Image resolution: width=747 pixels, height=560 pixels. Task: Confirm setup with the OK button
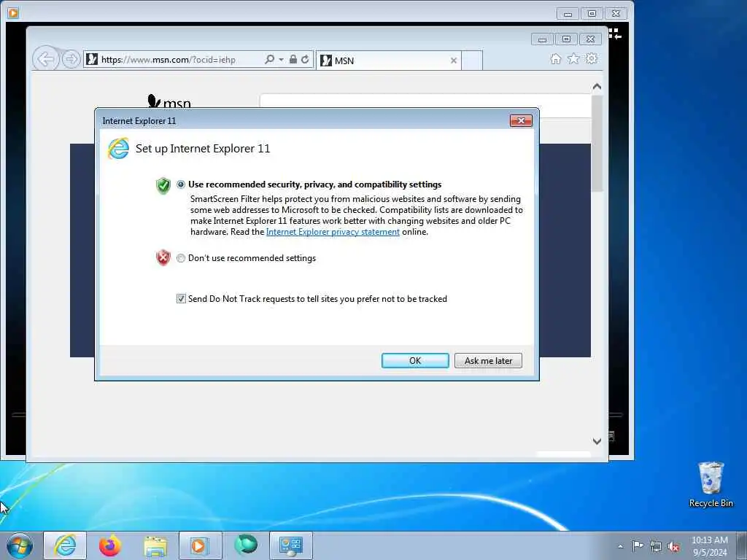click(x=415, y=360)
